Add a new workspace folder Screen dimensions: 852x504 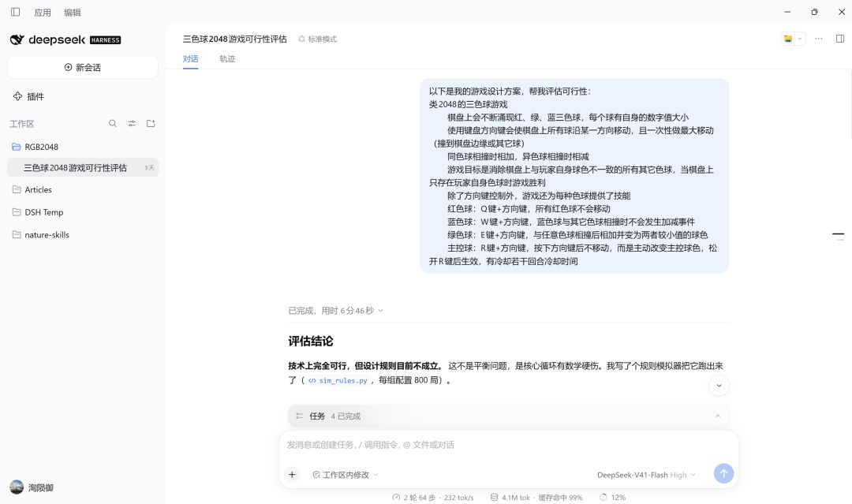[151, 124]
